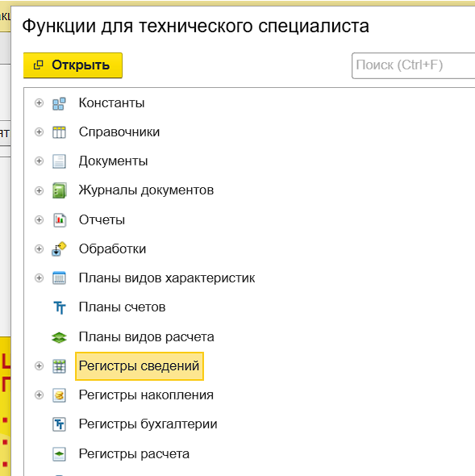475x476 pixels.
Task: Expand the Документы node
Action: pyautogui.click(x=39, y=161)
